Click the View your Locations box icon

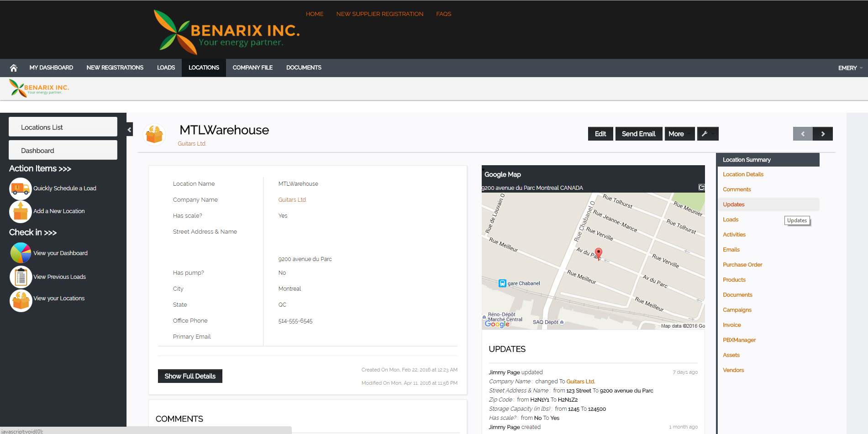tap(21, 301)
